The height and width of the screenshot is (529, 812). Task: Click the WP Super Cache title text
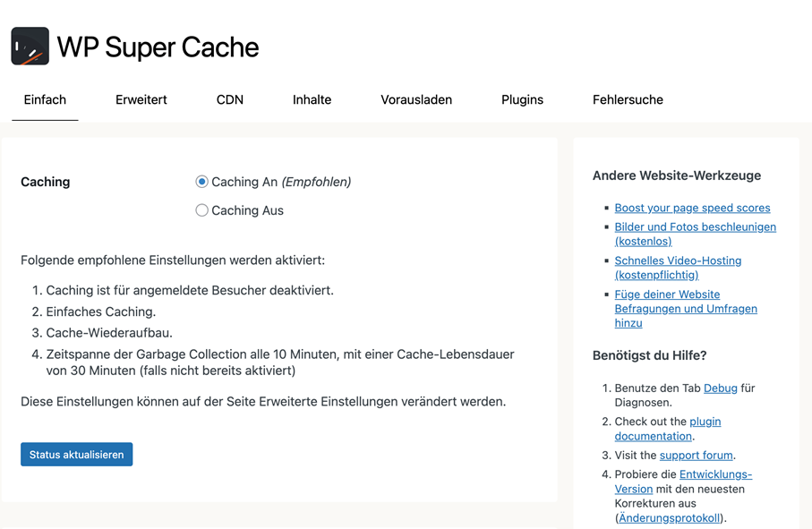(x=158, y=47)
